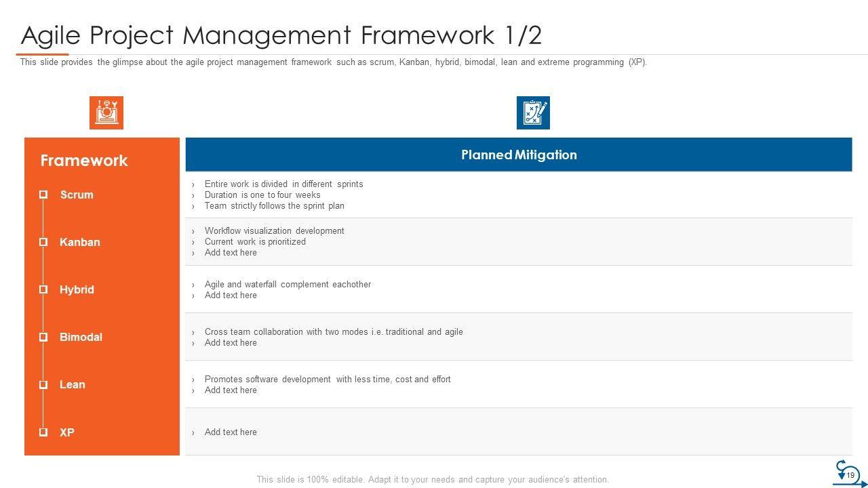The image size is (868, 488).
Task: Click the square marker next to Lean
Action: pos(43,384)
